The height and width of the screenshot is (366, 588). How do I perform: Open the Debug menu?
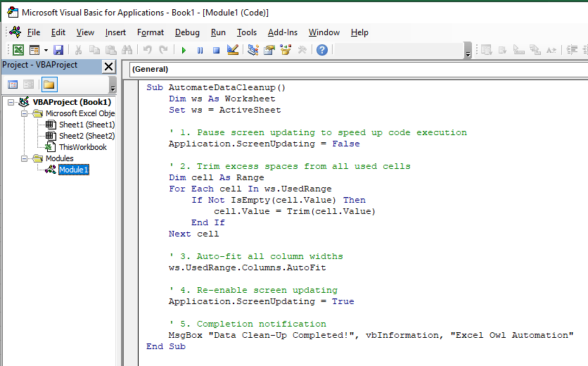pyautogui.click(x=187, y=32)
